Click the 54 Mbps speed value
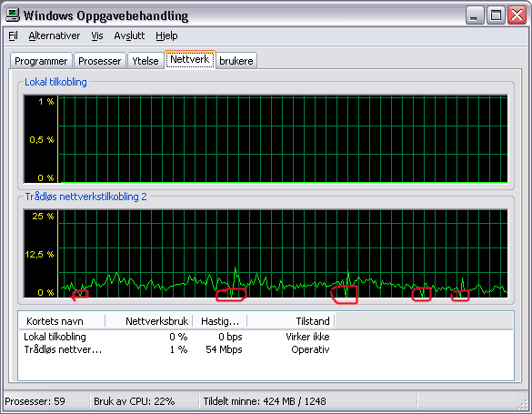 [x=224, y=349]
